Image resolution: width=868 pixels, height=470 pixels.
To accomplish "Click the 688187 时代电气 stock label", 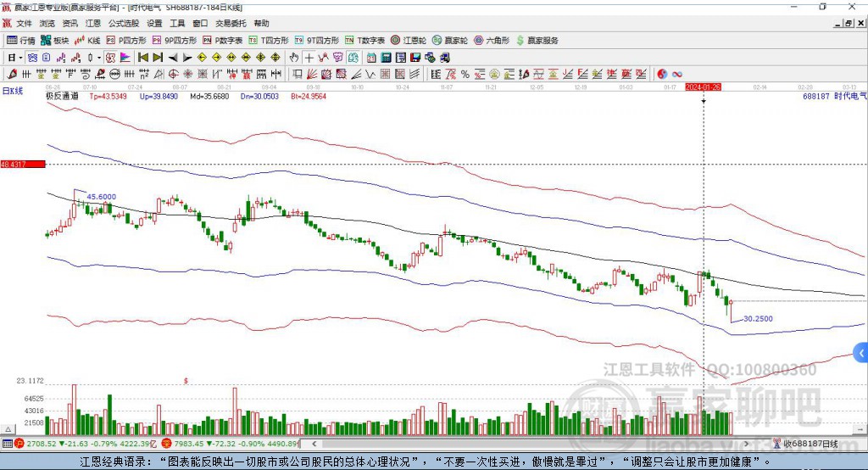I will [835, 97].
